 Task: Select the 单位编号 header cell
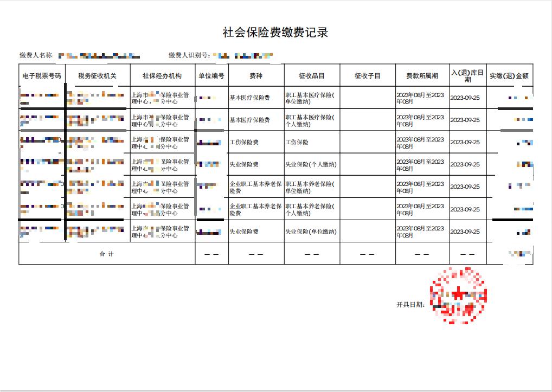click(211, 76)
